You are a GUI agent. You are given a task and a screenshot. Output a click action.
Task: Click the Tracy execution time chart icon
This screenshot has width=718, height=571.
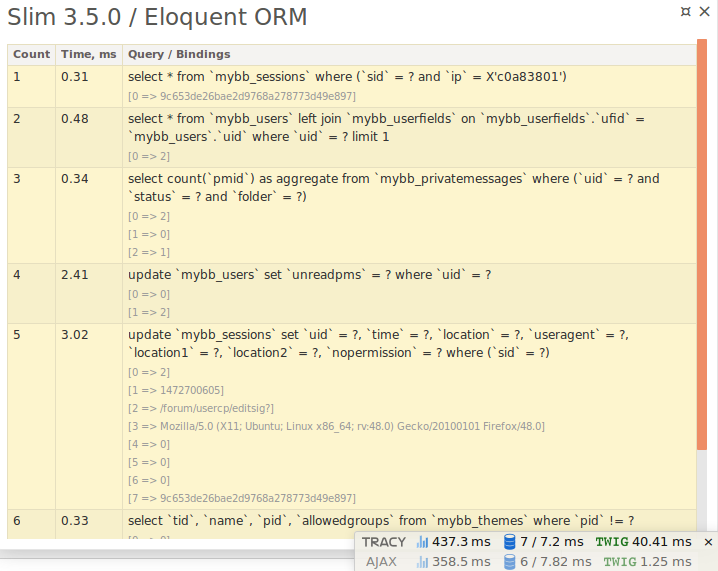point(422,542)
